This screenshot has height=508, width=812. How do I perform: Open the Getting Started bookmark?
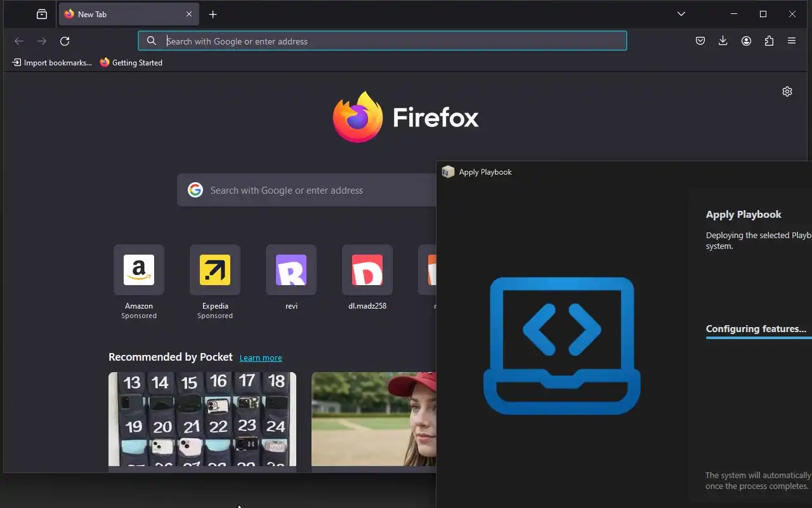(131, 63)
